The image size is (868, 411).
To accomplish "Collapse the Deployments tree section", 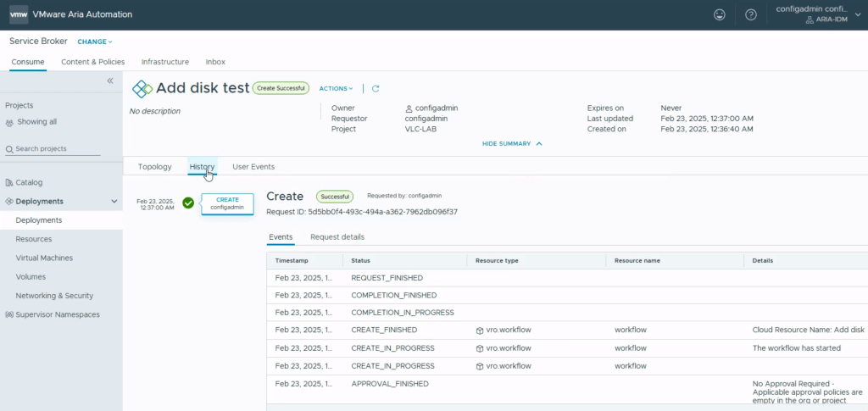I will [x=114, y=202].
